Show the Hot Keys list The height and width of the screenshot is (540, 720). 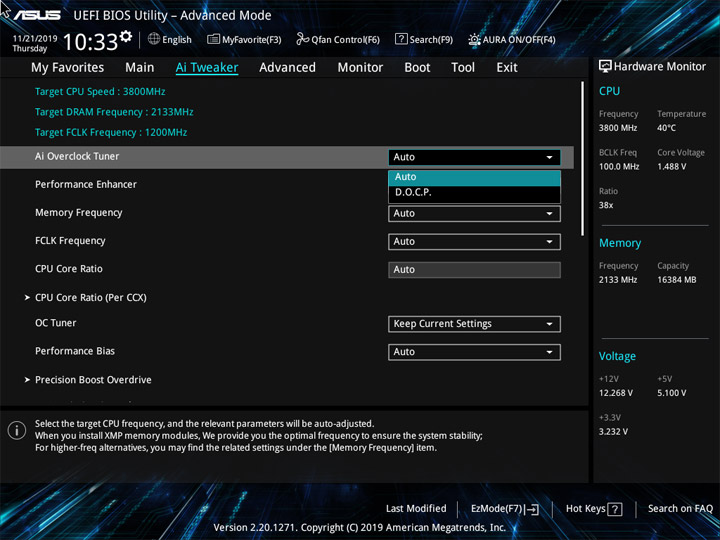click(594, 509)
